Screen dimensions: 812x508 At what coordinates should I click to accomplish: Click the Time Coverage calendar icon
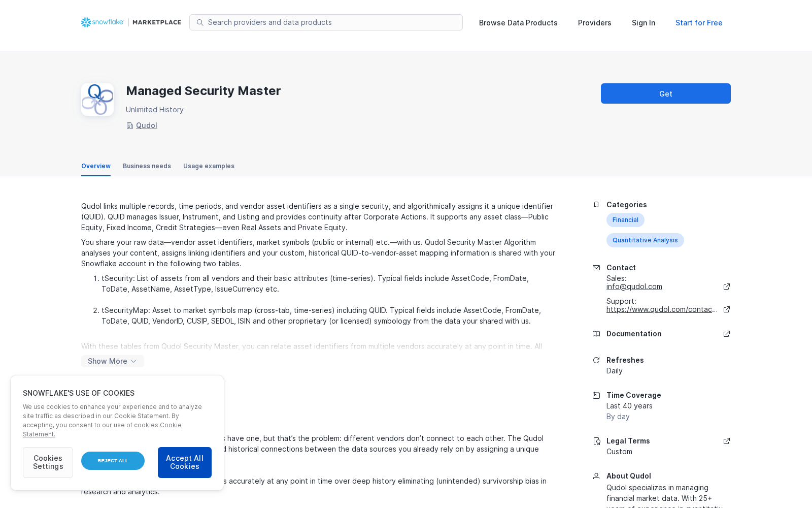pos(596,395)
